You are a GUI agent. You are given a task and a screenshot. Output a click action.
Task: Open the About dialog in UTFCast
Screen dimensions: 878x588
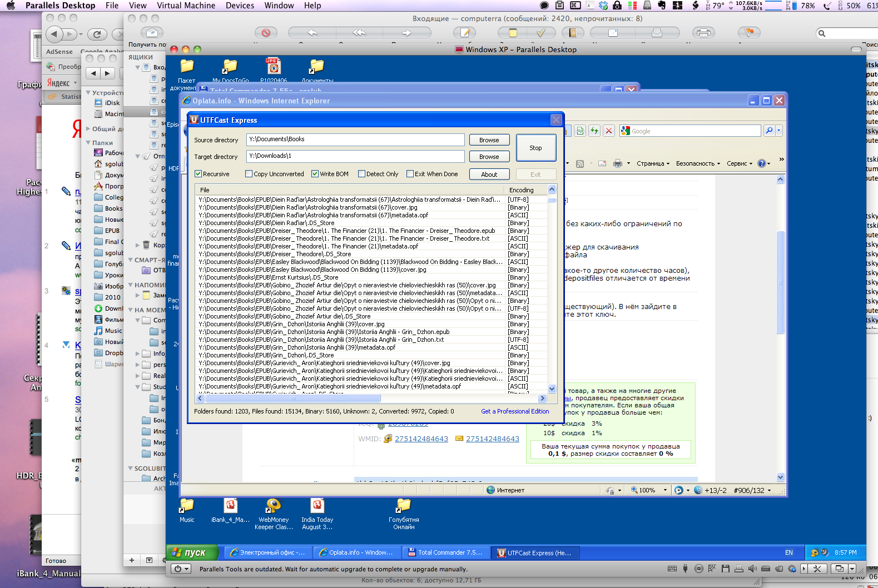pos(489,175)
